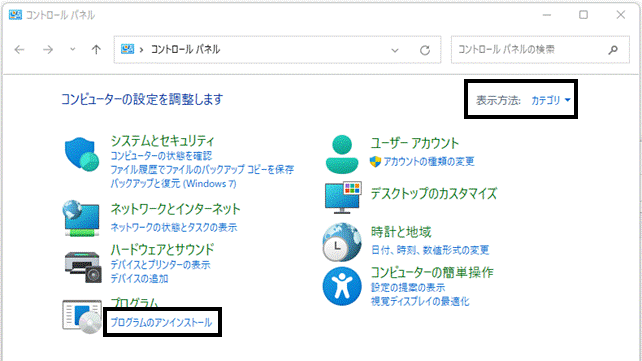Open the User Accounts person icon
This screenshot has width=642, height=361.
pyautogui.click(x=342, y=154)
